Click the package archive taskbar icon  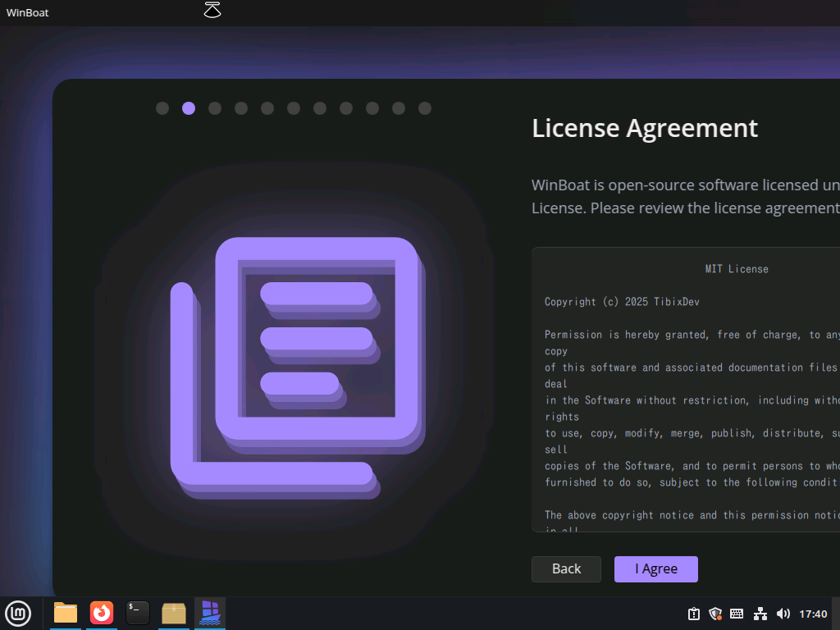click(174, 613)
